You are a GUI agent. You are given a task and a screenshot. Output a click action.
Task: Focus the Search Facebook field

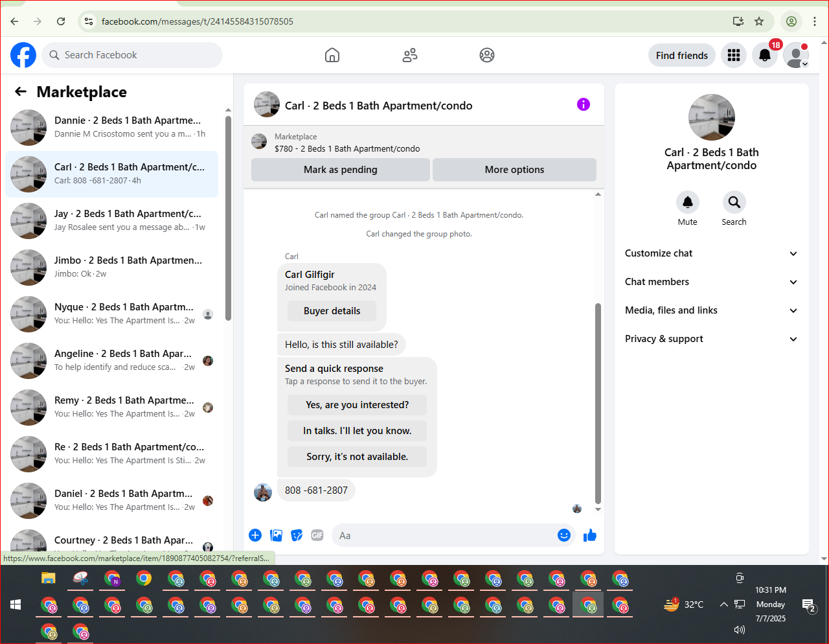click(132, 55)
